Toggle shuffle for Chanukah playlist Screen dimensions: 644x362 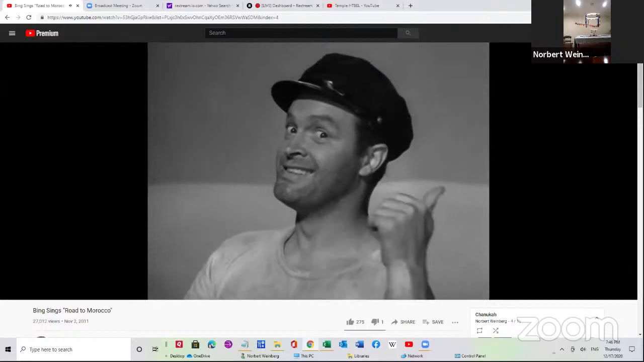coord(496,331)
